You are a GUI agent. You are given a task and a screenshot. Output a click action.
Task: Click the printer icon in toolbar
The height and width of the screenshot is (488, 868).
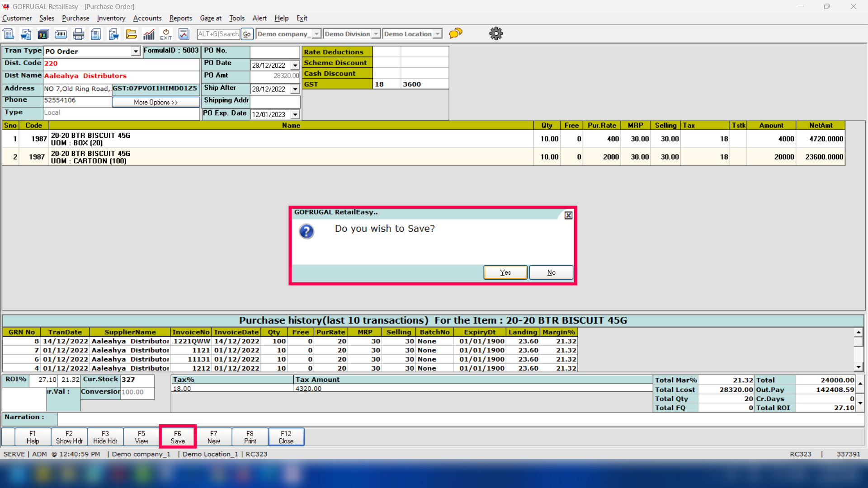pyautogui.click(x=78, y=34)
